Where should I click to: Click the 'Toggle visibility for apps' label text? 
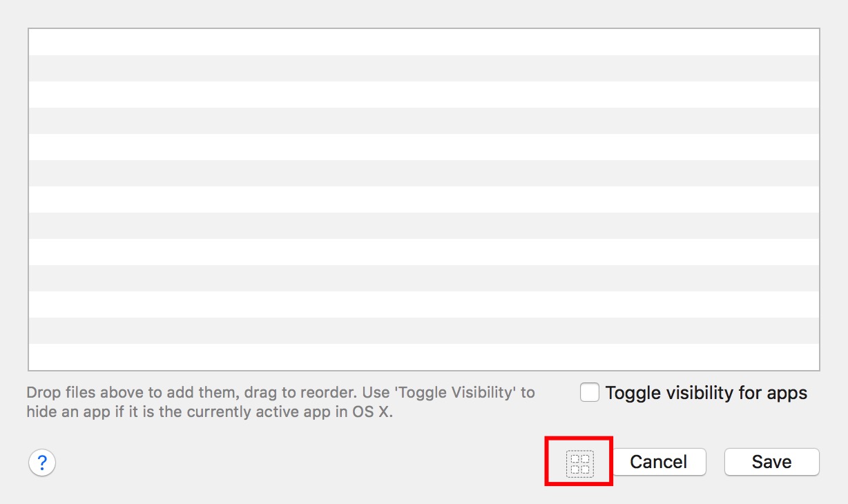pyautogui.click(x=706, y=393)
